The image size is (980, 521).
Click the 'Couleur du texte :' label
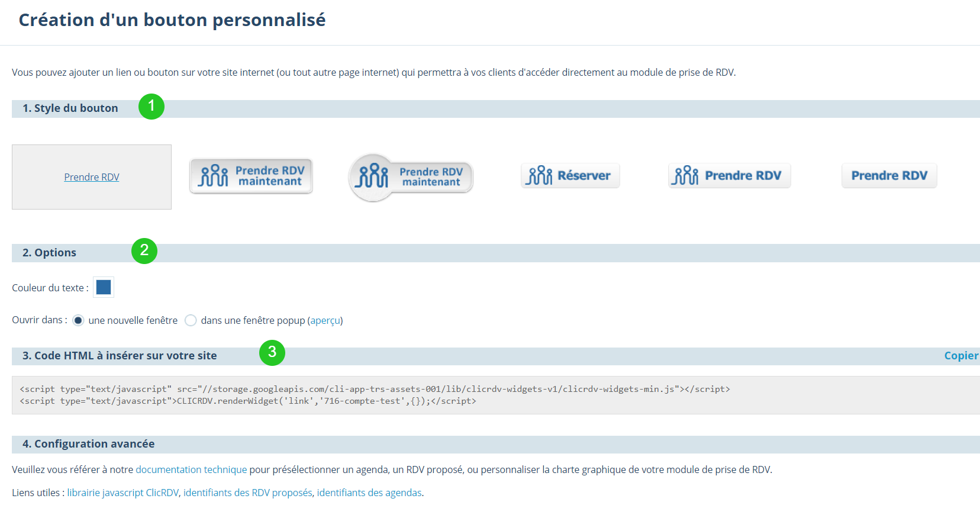tap(50, 288)
